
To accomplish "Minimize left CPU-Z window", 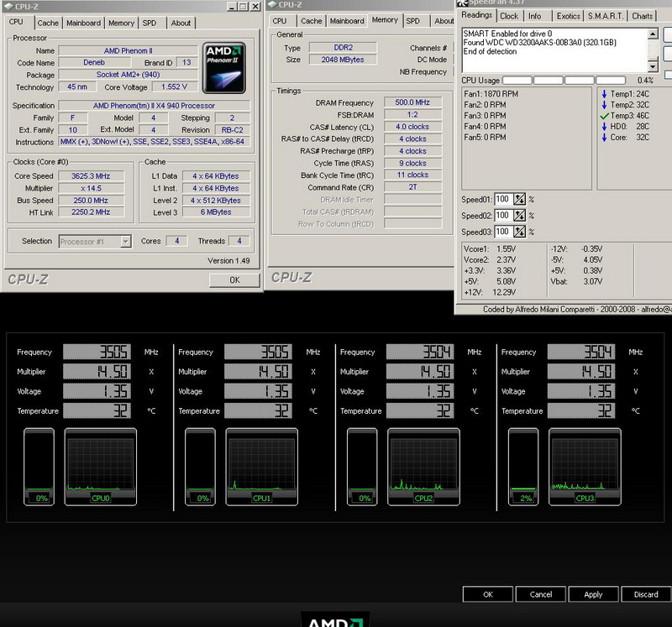I will point(232,7).
